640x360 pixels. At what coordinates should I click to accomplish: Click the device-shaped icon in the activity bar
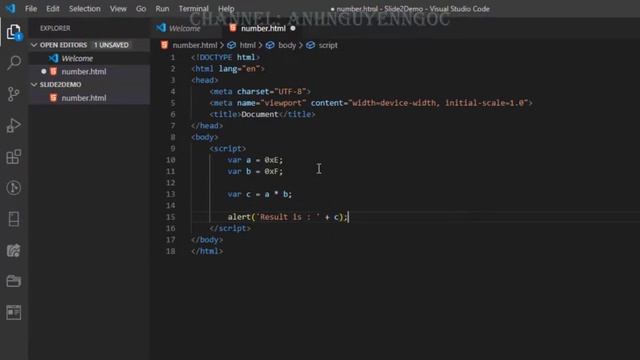[x=13, y=219]
